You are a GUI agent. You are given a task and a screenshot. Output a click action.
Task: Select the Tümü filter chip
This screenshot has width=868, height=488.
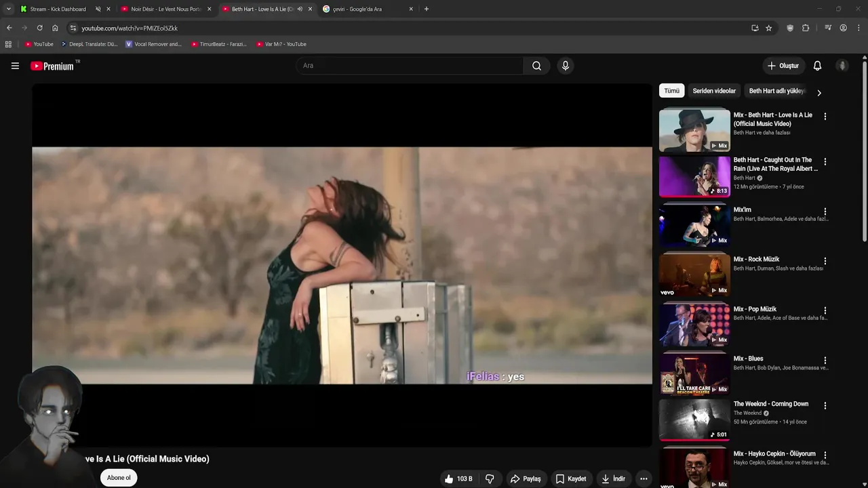coord(671,91)
